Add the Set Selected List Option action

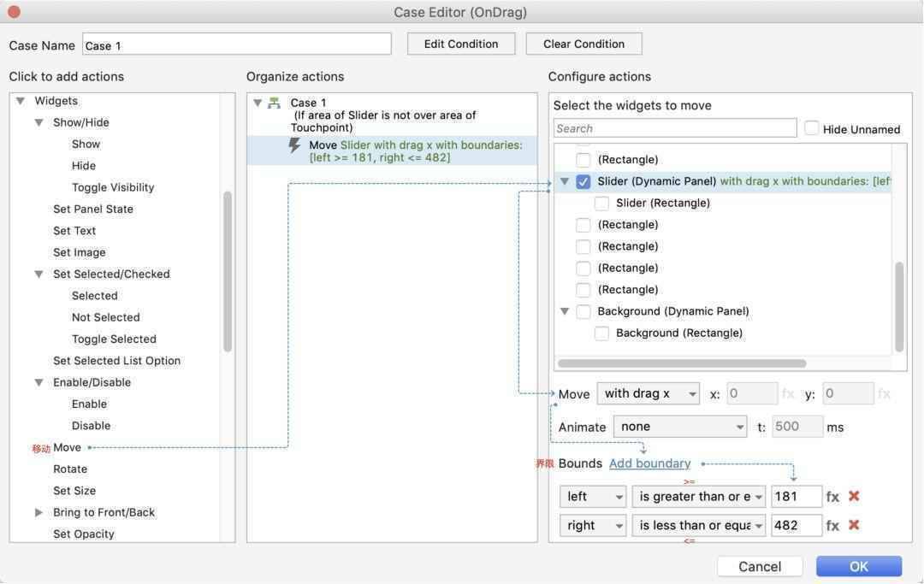tap(116, 361)
